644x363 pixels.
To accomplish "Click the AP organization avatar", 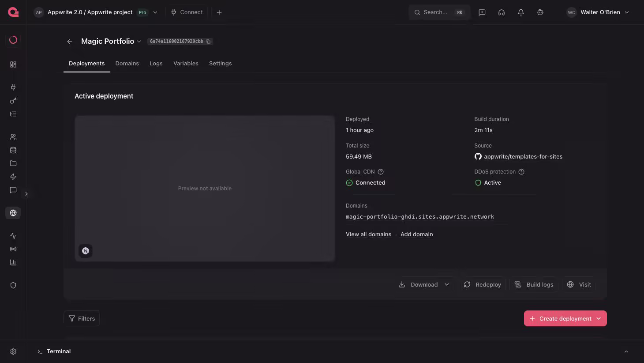I will click(39, 12).
